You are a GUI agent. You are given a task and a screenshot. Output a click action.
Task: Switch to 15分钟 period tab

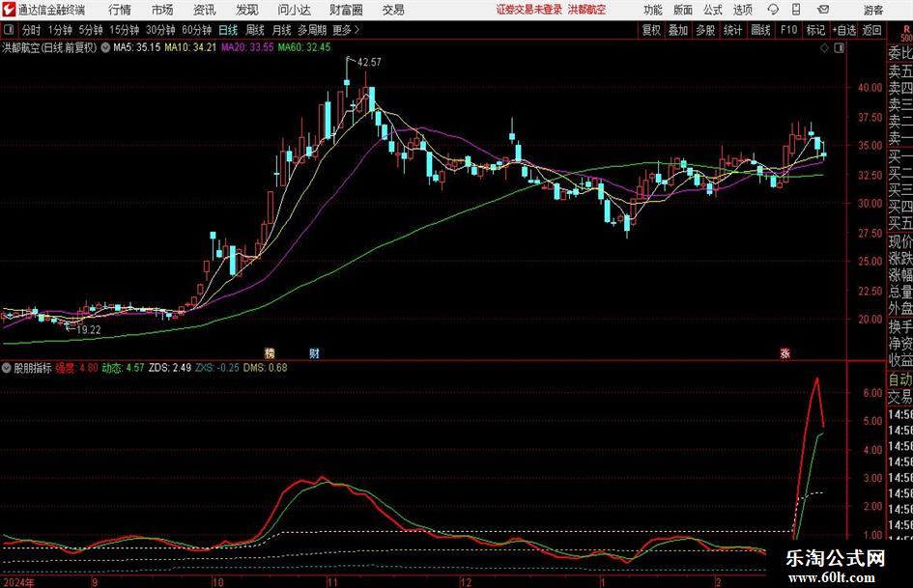(125, 30)
